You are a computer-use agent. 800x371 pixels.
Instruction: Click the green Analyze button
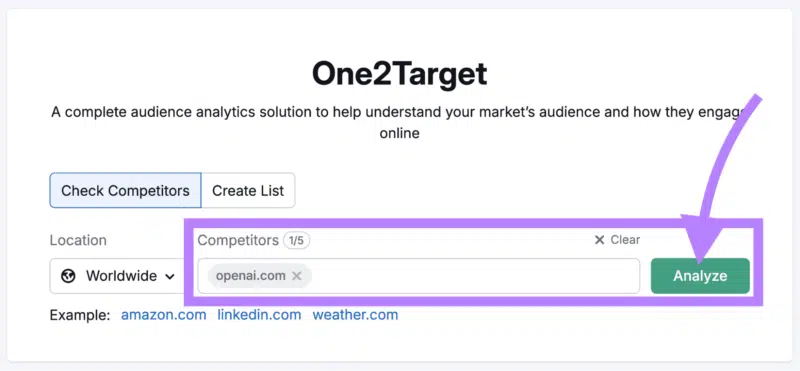(x=700, y=276)
